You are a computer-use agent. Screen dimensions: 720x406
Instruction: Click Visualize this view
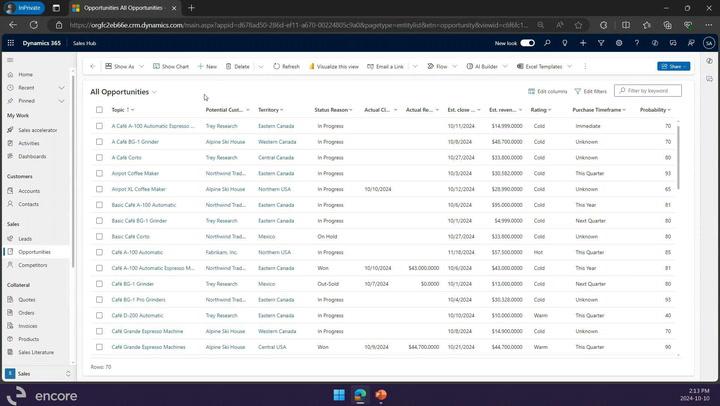[x=334, y=66]
